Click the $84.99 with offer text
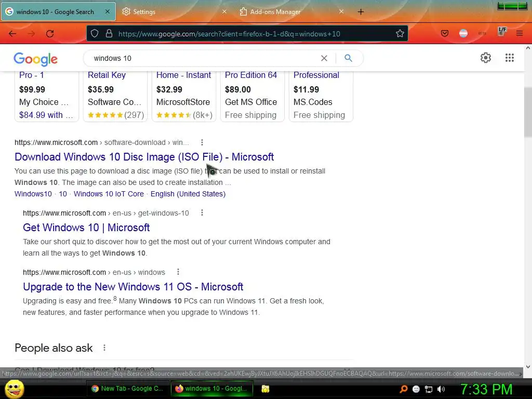The image size is (532, 399). click(46, 115)
